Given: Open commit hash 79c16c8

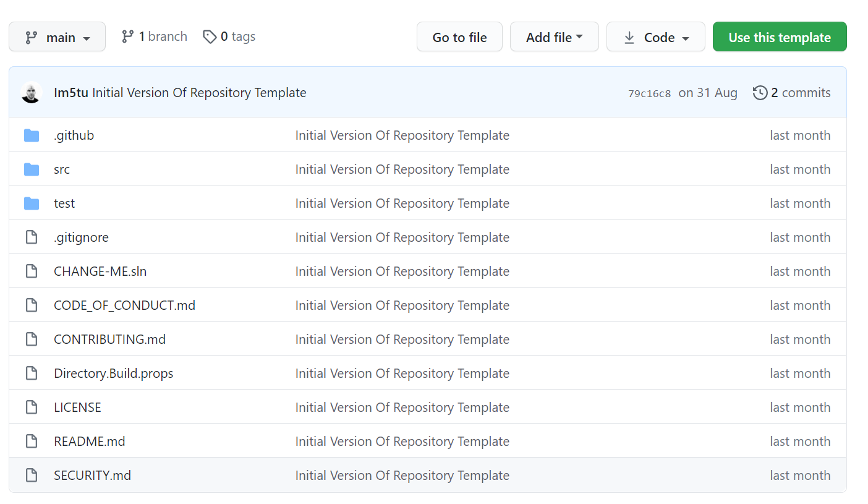Looking at the screenshot, I should 649,93.
